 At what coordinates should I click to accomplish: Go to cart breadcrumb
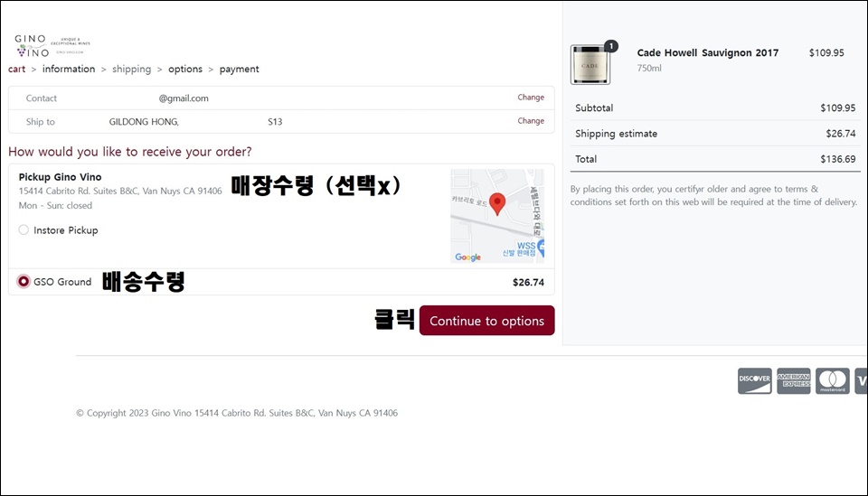pos(16,70)
